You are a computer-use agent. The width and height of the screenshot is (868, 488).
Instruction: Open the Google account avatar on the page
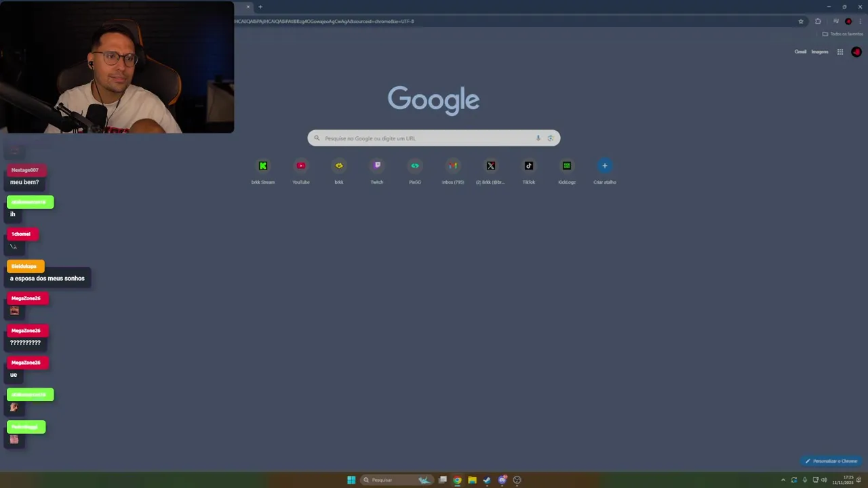856,52
